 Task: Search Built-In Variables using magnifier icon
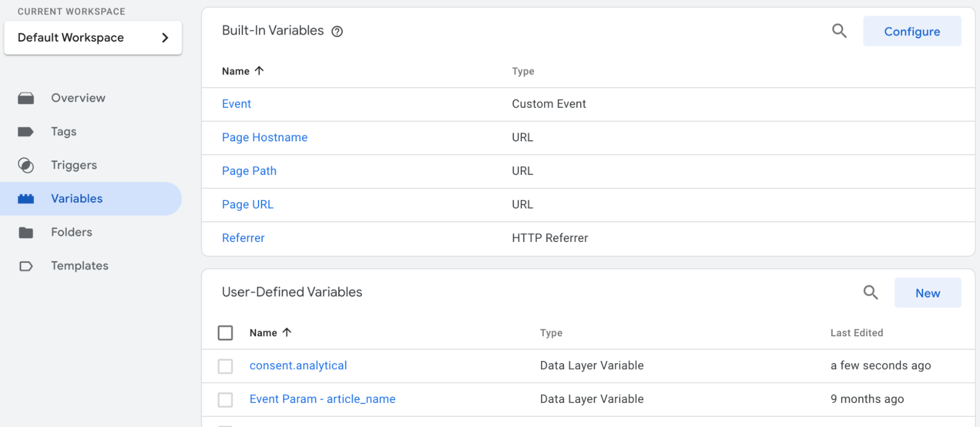click(839, 31)
